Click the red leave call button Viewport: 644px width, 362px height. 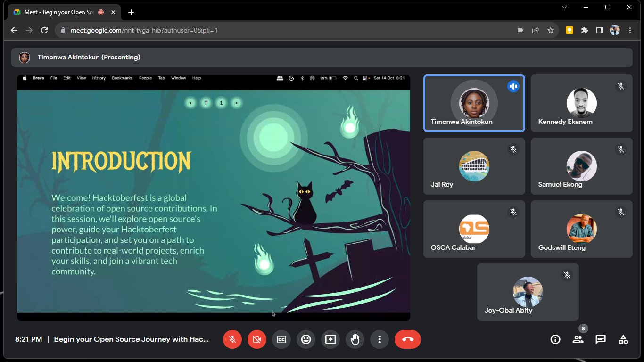[x=407, y=339]
